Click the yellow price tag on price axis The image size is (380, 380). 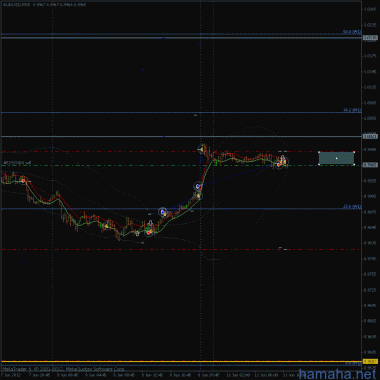(x=370, y=362)
